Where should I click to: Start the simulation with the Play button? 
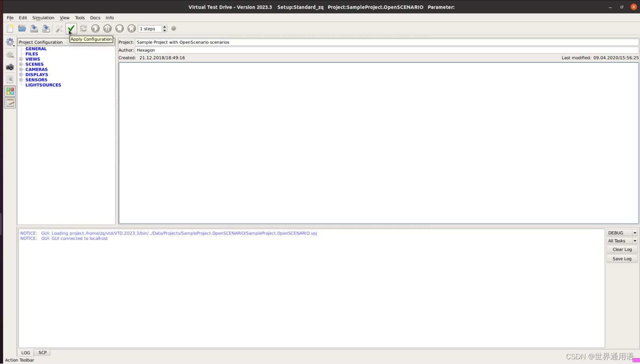[95, 28]
